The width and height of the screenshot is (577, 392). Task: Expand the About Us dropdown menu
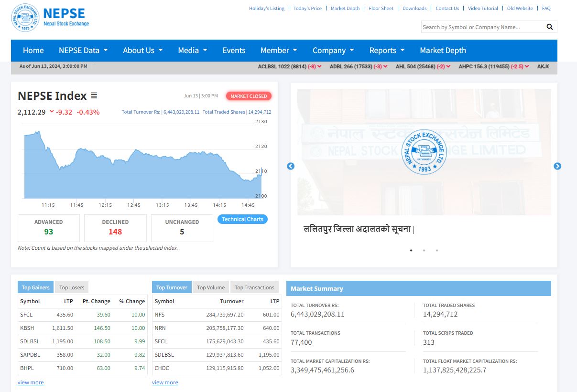(x=143, y=50)
